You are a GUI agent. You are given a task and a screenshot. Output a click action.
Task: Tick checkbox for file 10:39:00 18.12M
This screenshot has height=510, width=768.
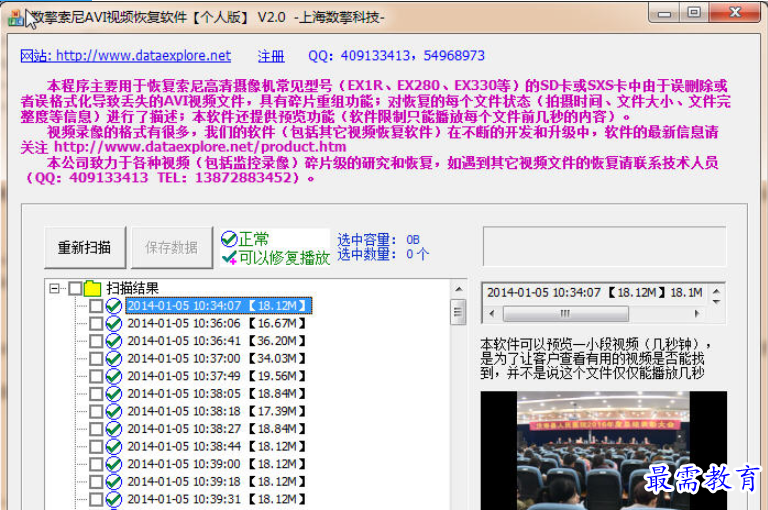[96, 464]
